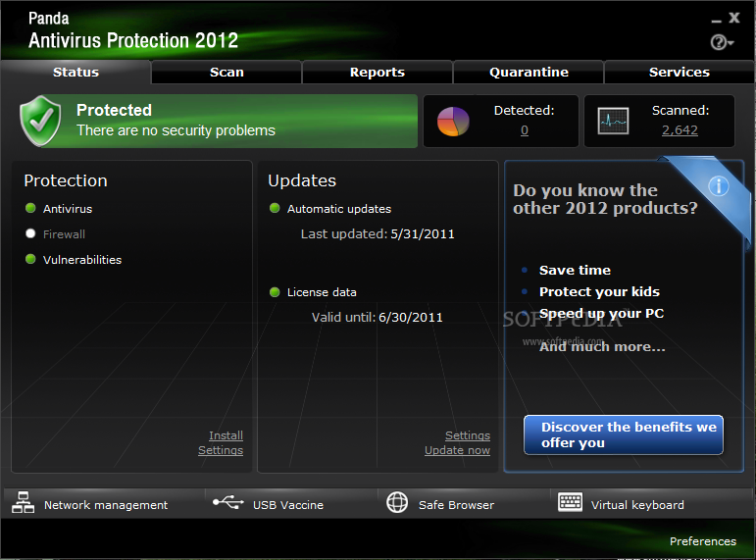
Task: Click the 'And much more...' text
Action: coord(602,347)
